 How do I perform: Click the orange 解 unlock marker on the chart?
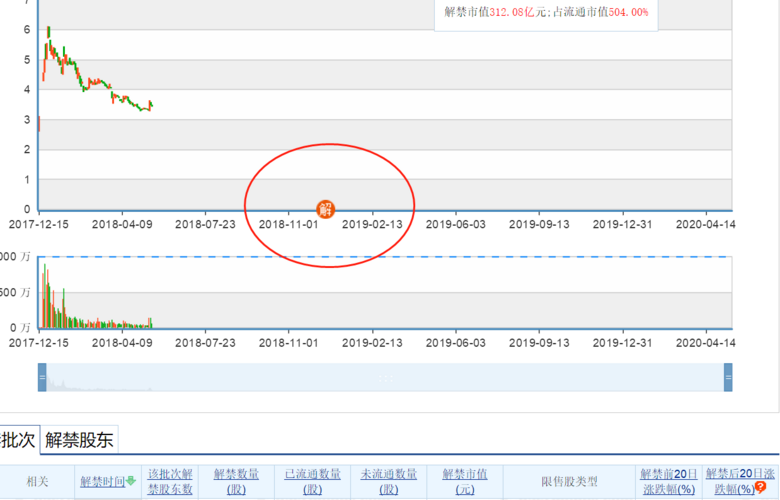coord(326,209)
